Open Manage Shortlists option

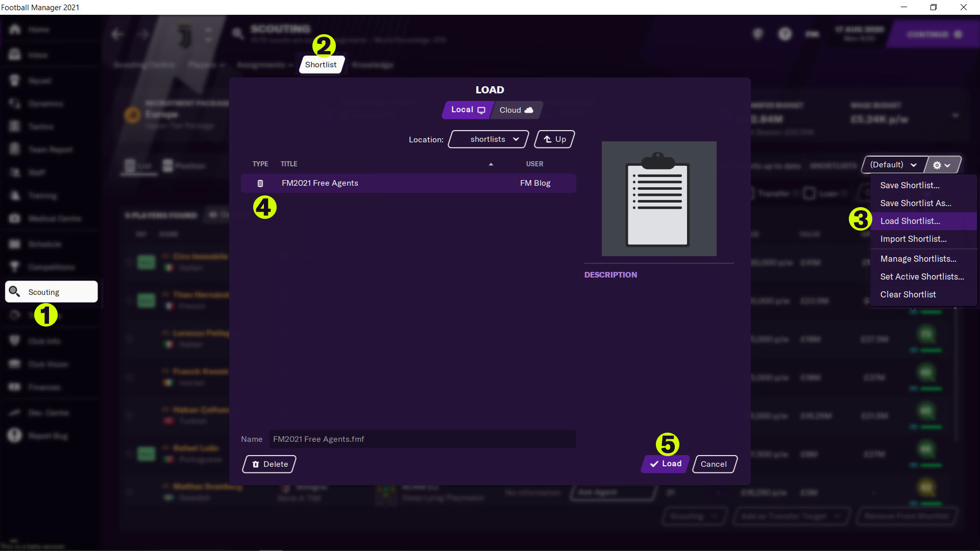(x=918, y=259)
